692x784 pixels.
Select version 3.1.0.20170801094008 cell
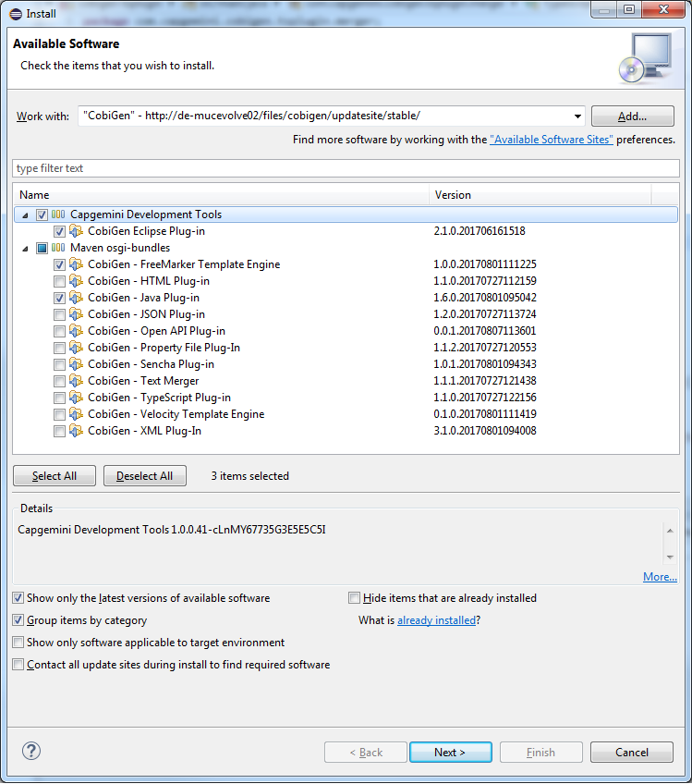click(x=485, y=431)
